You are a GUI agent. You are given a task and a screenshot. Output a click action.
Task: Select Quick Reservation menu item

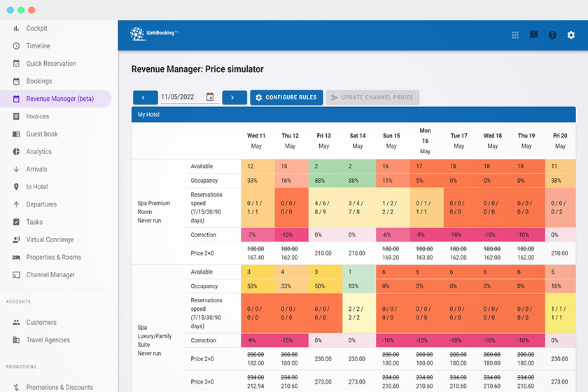51,64
